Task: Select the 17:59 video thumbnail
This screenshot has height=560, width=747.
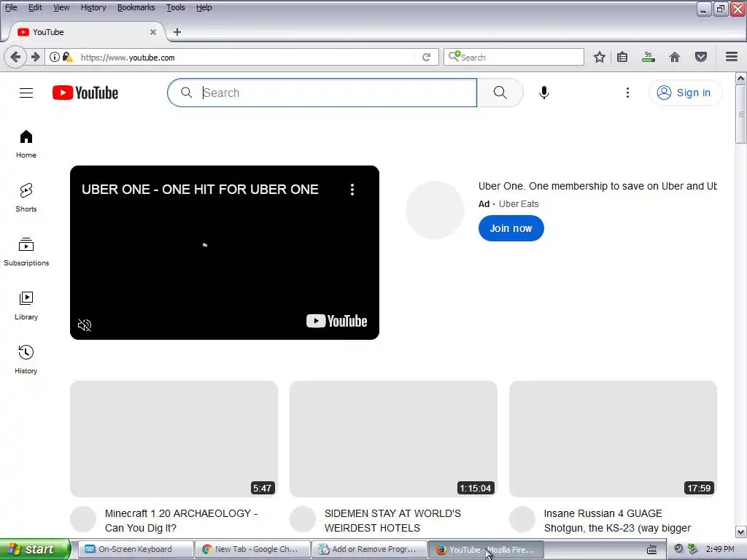Action: [613, 438]
